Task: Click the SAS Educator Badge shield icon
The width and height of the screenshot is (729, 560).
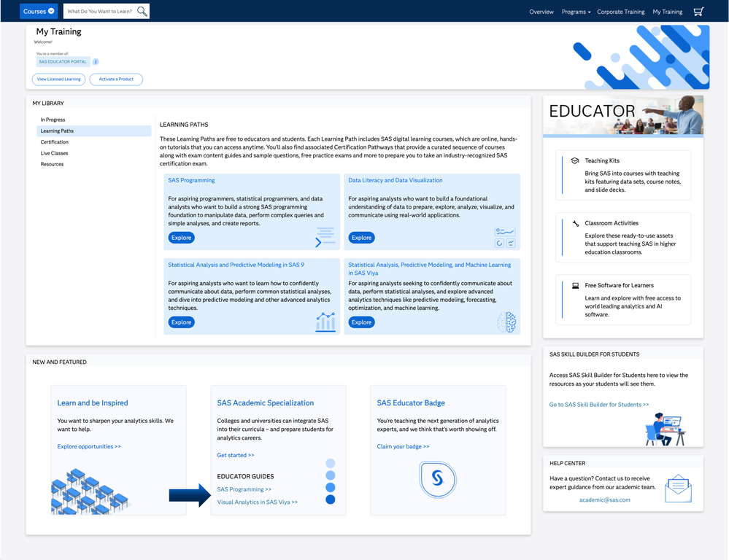Action: [438, 479]
